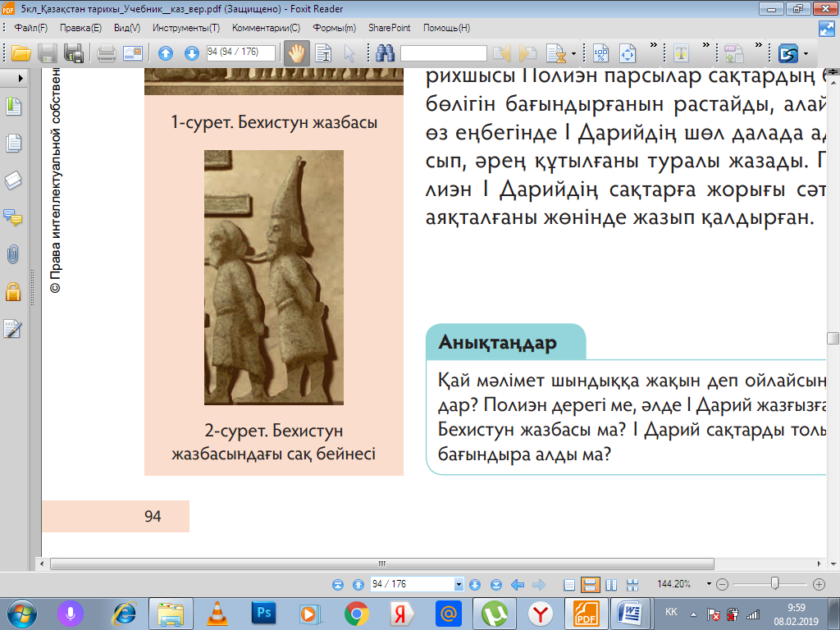Click the Previous view blue arrow

point(518,584)
